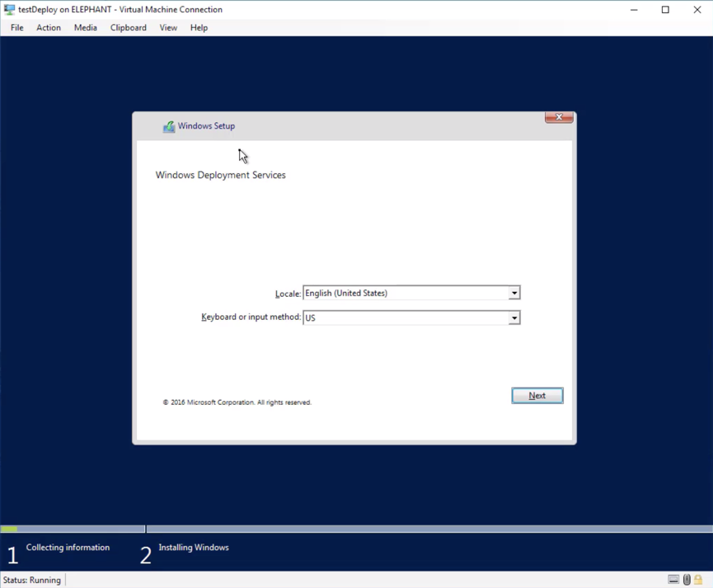Click the Keyboard or input method label
This screenshot has height=588, width=713.
tap(251, 317)
